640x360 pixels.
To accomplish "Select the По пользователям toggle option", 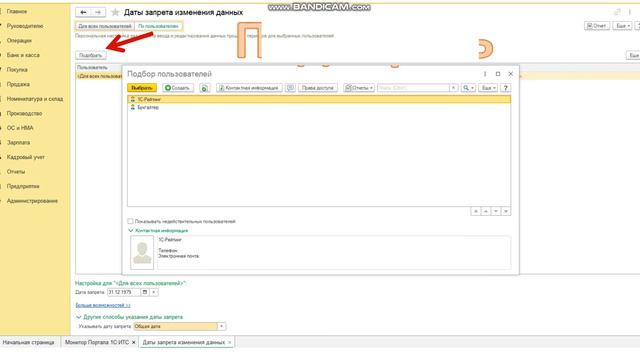I will pyautogui.click(x=158, y=26).
